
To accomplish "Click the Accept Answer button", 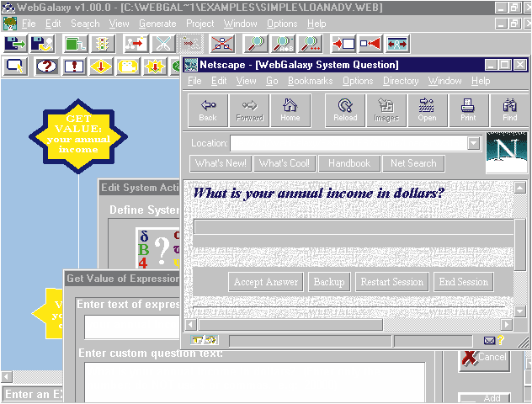I will coord(265,282).
